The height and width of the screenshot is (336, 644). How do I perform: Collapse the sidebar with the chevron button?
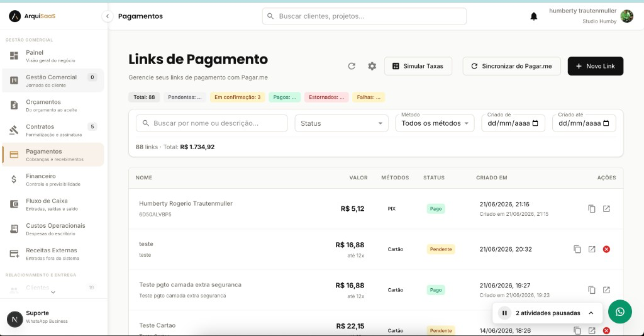(107, 16)
